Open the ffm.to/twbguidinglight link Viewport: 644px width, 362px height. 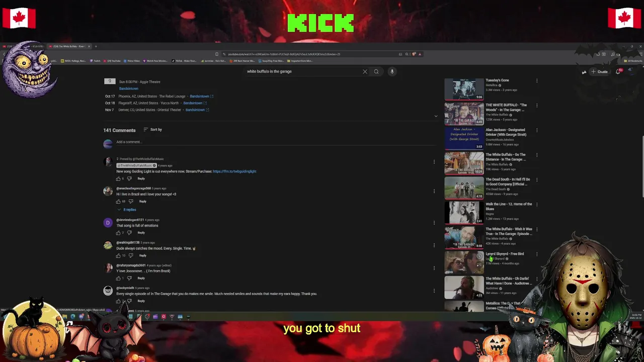234,171
